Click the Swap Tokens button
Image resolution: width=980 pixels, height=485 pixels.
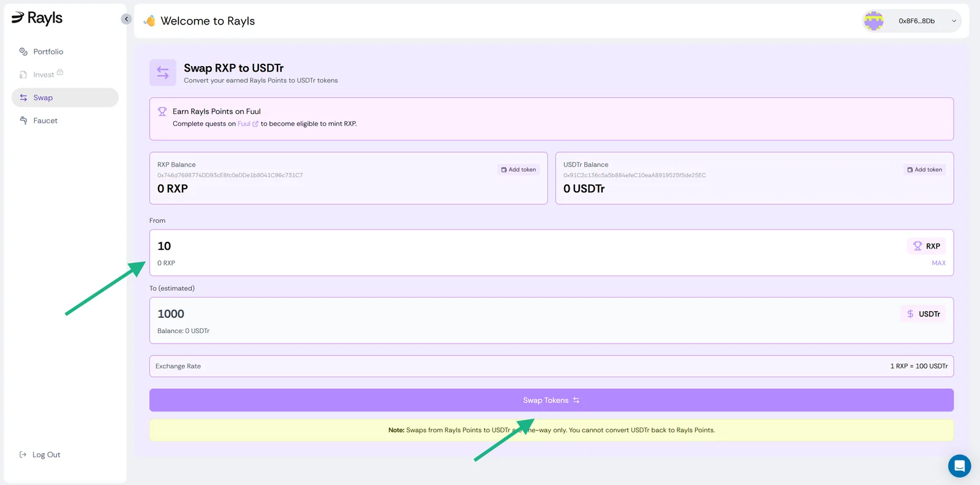click(551, 400)
